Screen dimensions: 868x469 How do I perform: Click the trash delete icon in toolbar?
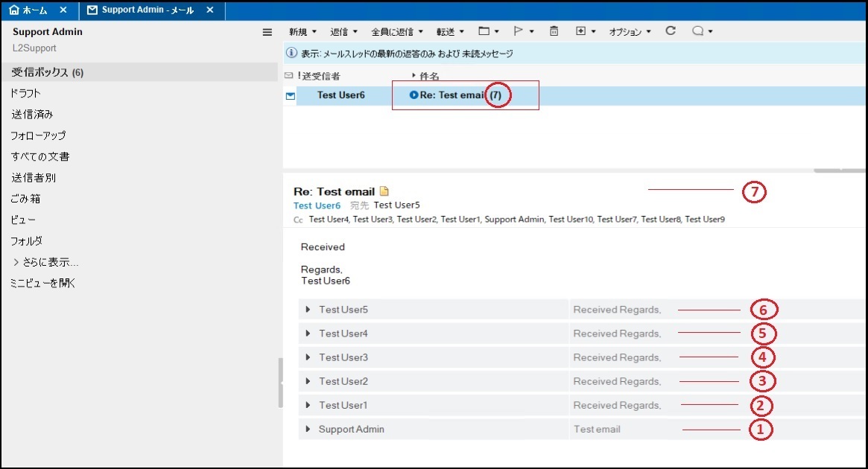[554, 31]
